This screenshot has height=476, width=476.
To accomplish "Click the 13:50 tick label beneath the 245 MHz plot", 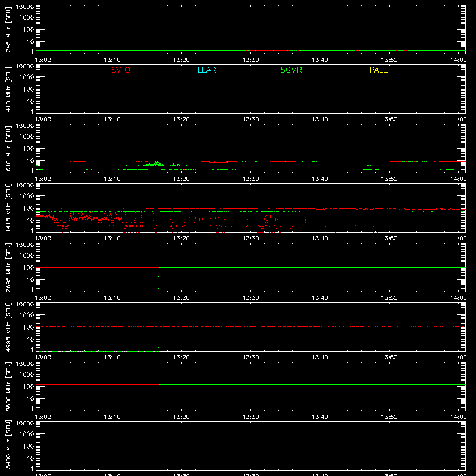I will click(389, 60).
